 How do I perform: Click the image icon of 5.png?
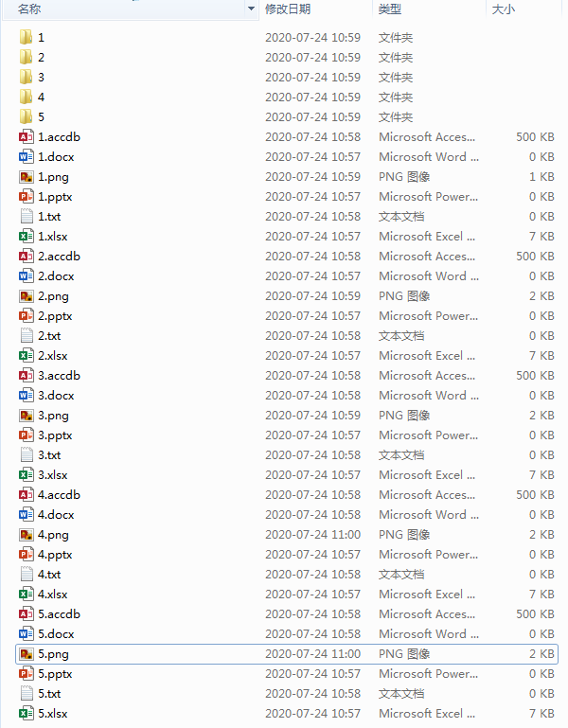27,654
